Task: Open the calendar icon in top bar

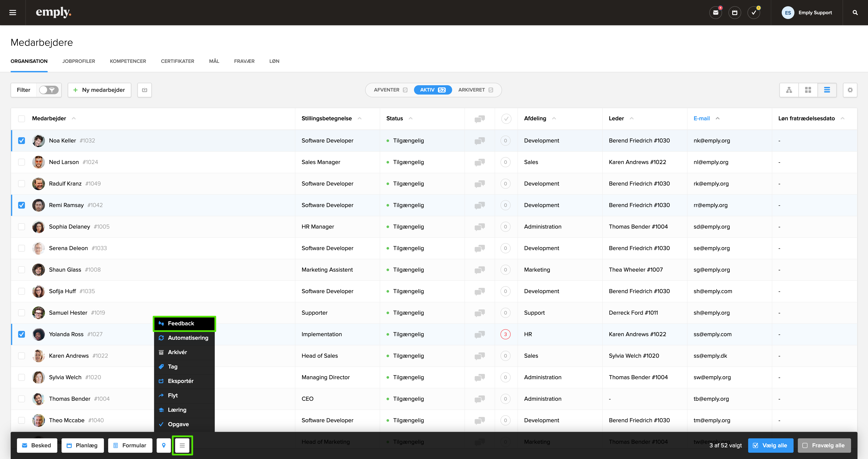Action: pyautogui.click(x=735, y=13)
